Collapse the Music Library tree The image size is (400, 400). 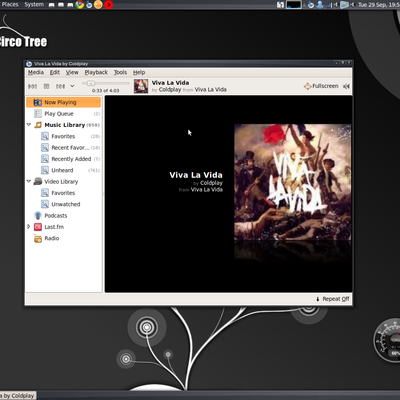[29, 125]
